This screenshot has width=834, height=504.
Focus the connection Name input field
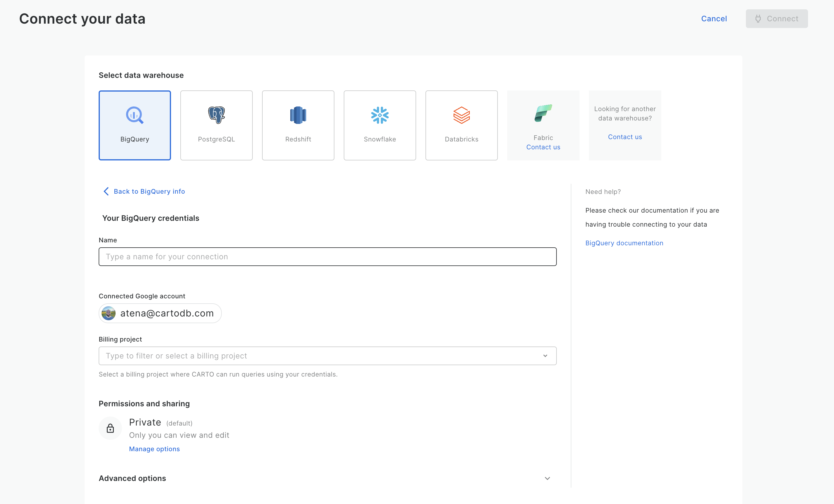point(327,257)
